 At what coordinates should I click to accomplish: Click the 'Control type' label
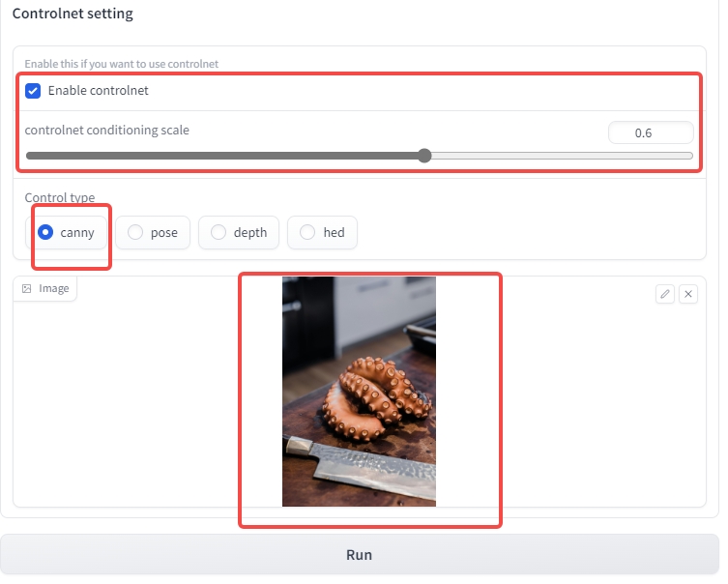(x=60, y=197)
